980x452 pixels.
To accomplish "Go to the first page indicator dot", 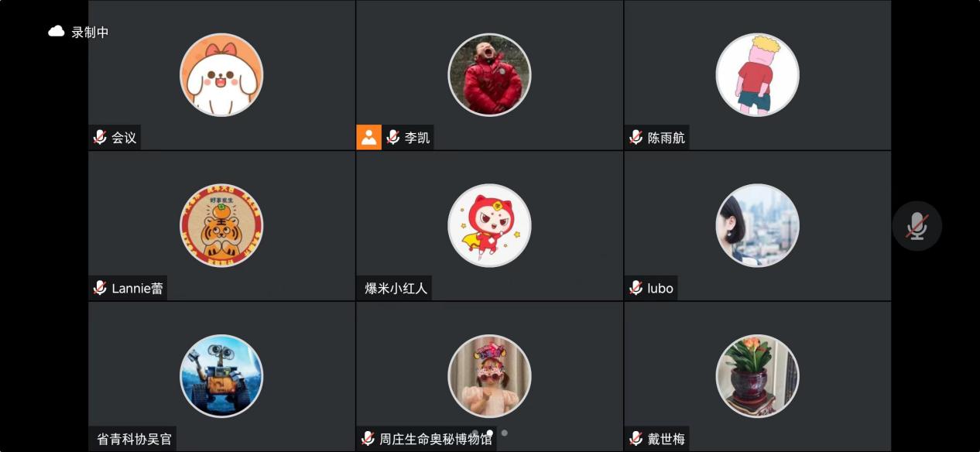I will click(x=475, y=433).
